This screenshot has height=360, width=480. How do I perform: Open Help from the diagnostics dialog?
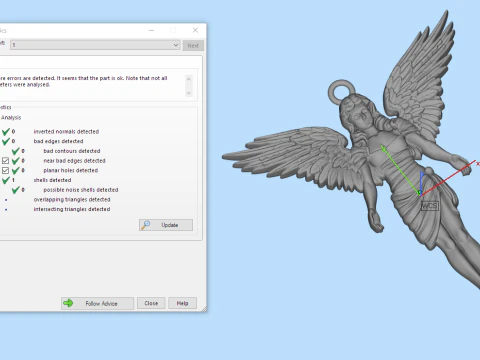182,303
